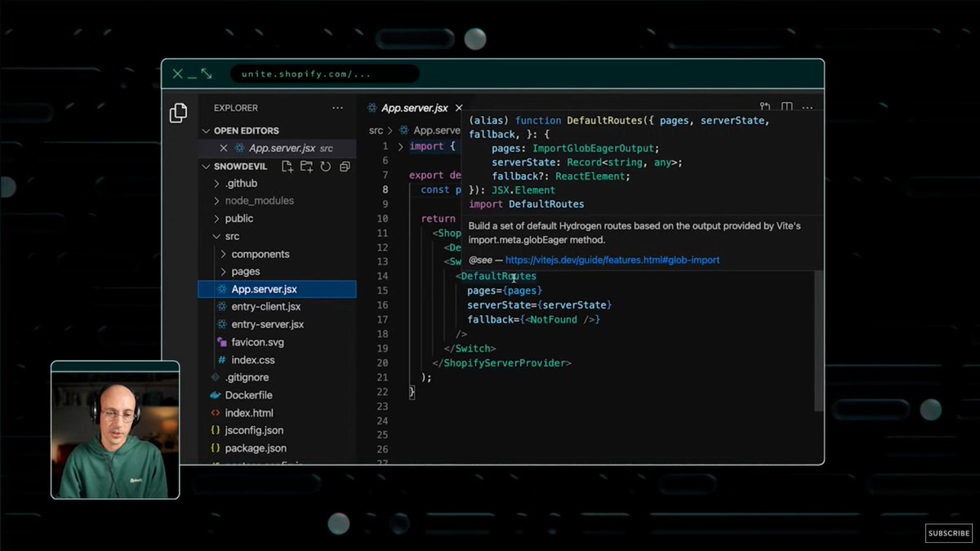
Task: Click the hash icon beside index.css
Action: pos(222,360)
